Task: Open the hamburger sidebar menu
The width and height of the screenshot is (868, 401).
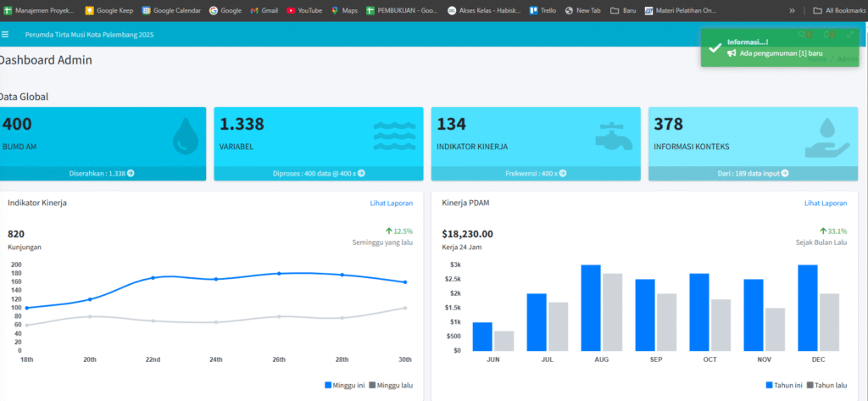Action: [x=5, y=34]
